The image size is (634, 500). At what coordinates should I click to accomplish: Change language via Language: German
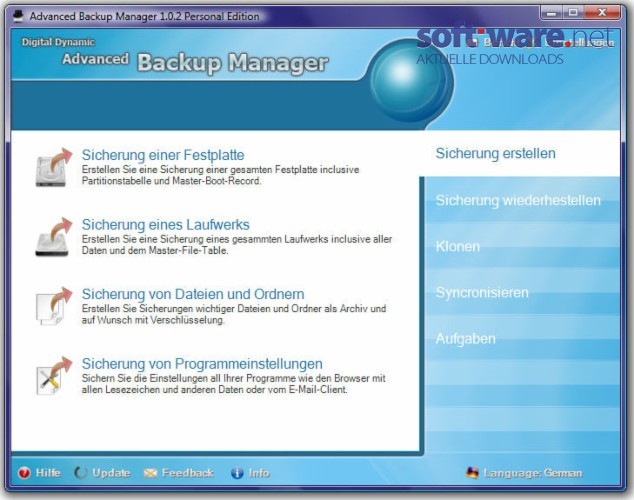533,473
